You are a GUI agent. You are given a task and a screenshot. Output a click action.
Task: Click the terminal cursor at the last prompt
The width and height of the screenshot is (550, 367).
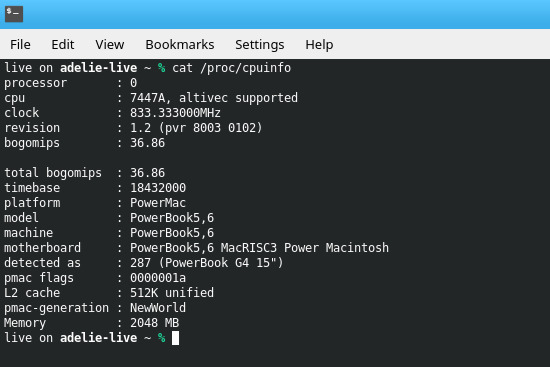tap(175, 338)
